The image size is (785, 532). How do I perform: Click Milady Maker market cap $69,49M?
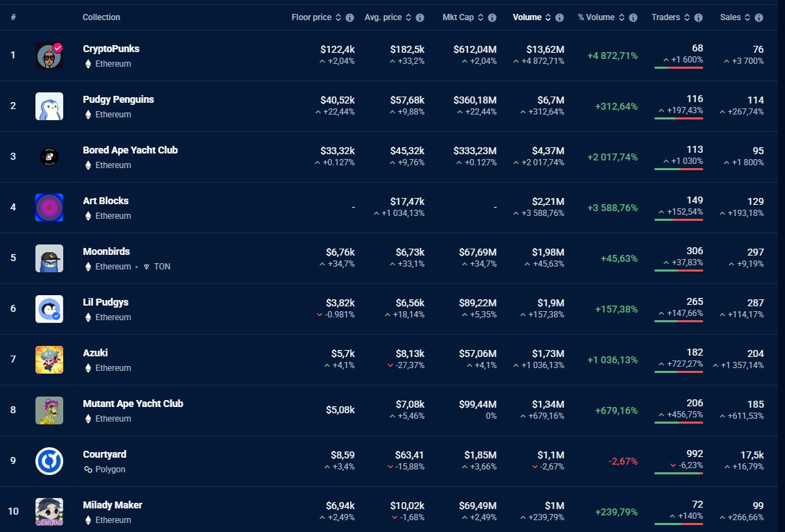(x=478, y=506)
